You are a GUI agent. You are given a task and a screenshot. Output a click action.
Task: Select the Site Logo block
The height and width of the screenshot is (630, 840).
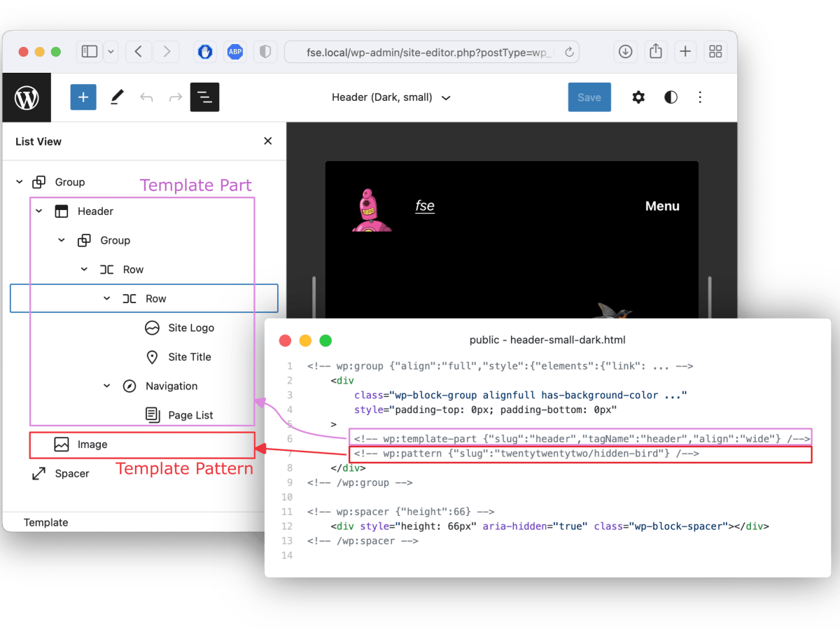(x=190, y=328)
